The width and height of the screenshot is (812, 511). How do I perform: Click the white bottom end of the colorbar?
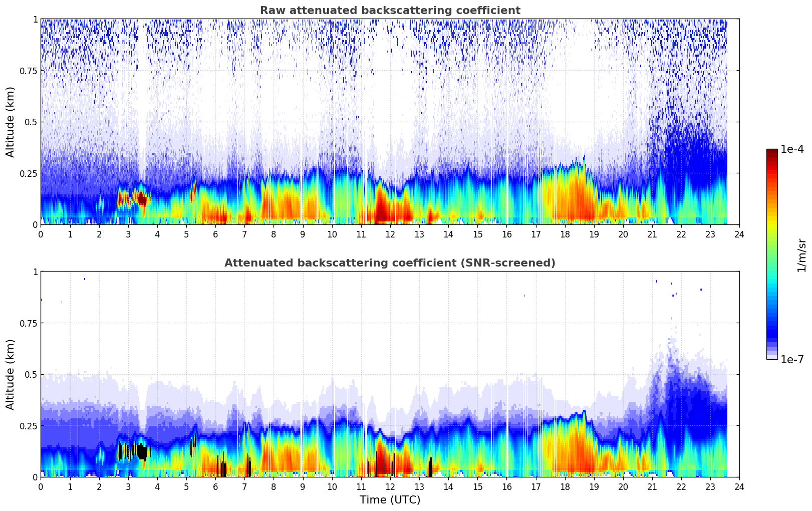coord(771,357)
